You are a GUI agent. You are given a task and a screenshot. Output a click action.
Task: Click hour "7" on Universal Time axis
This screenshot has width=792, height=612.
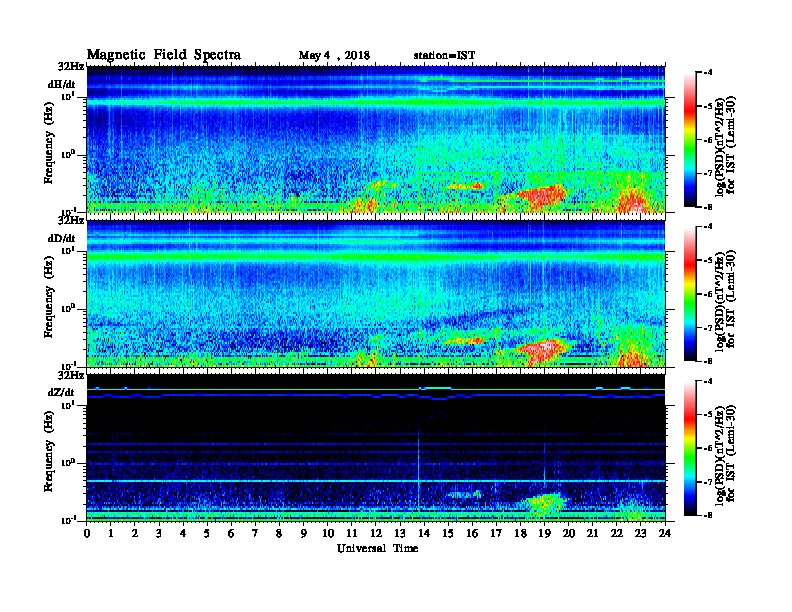tap(255, 534)
